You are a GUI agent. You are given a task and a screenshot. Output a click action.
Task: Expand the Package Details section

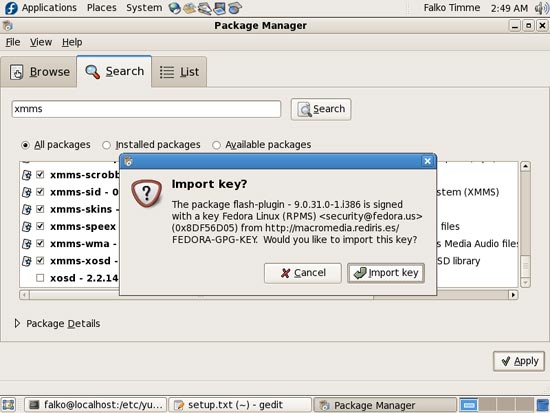point(17,323)
